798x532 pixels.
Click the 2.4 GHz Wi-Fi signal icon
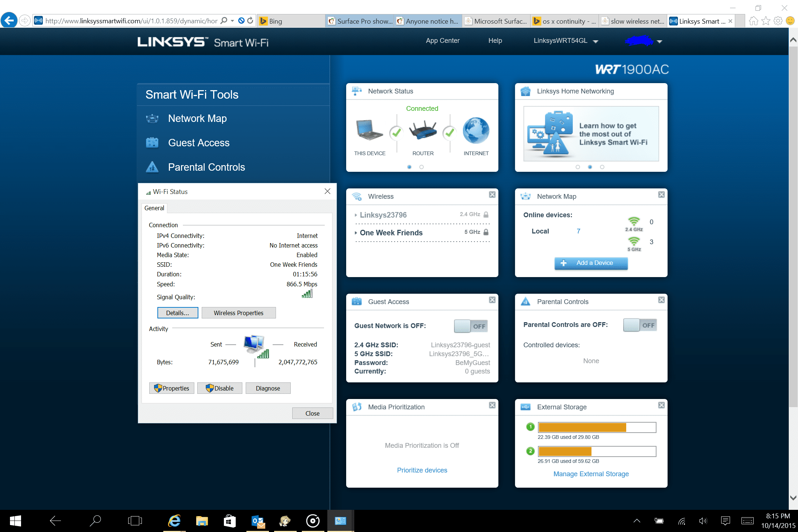click(634, 222)
